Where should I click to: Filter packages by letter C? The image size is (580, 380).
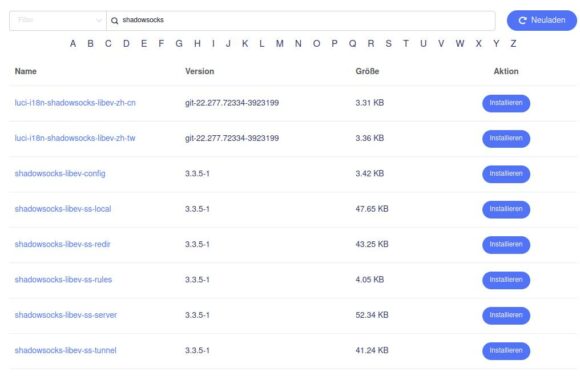click(x=108, y=44)
